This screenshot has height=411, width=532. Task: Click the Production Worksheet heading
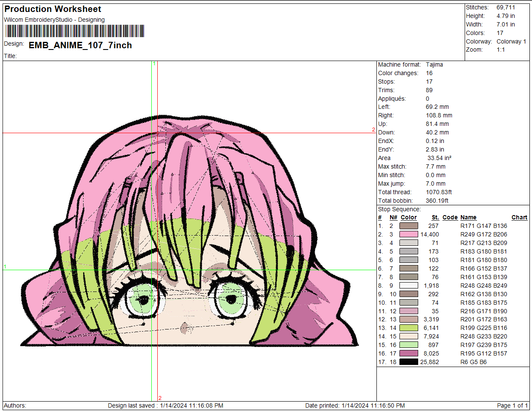[53, 9]
